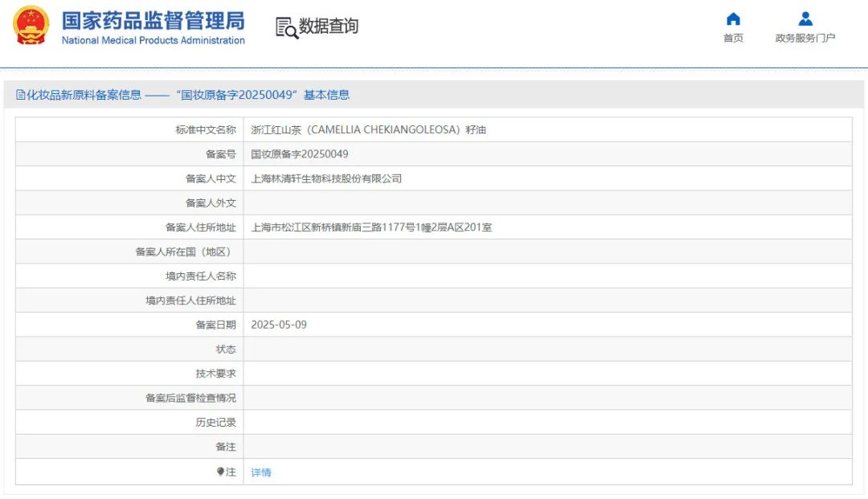Screen dimensions: 868x499
Task: Select 上海林清轩生物科技股份有限公司 company name
Action: (326, 178)
